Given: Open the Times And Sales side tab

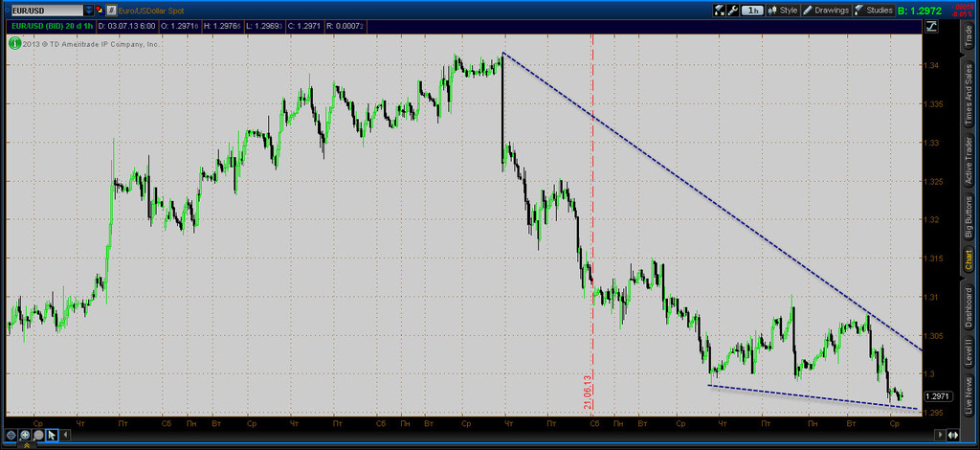Looking at the screenshot, I should pos(969,96).
